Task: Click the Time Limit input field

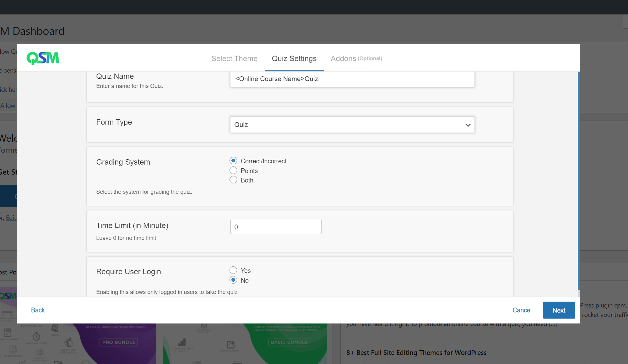Action: pyautogui.click(x=276, y=227)
